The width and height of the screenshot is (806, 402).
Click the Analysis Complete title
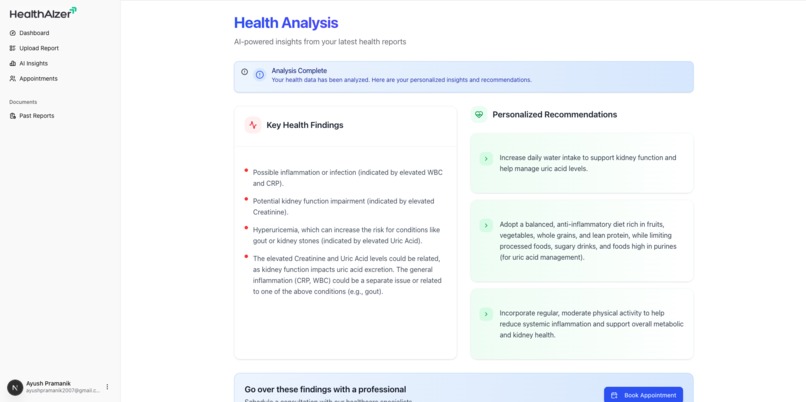click(x=299, y=71)
